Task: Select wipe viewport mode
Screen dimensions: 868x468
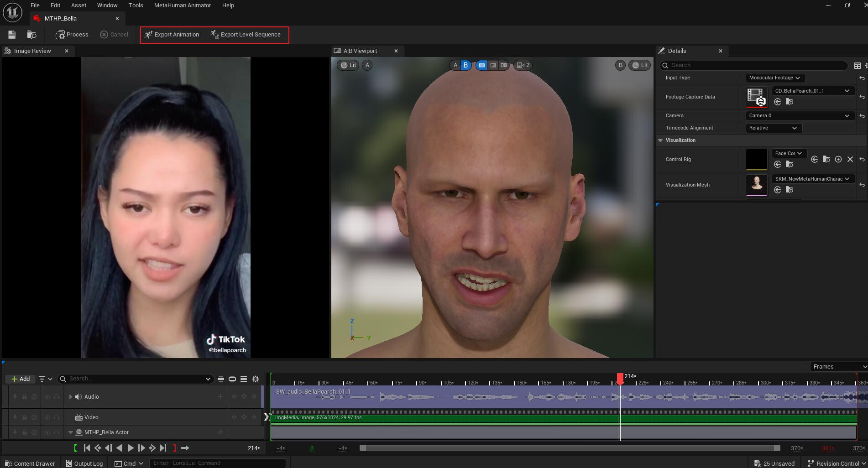Action: (493, 65)
